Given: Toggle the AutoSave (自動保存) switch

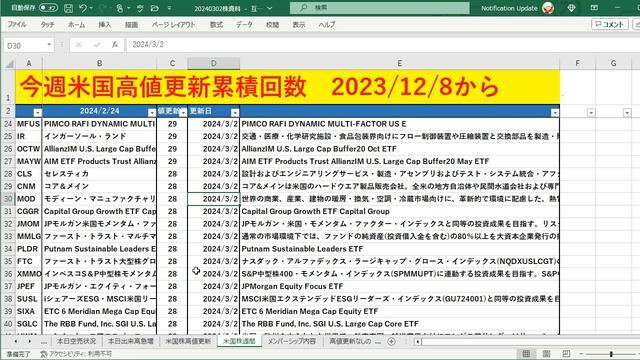Looking at the screenshot, I should pyautogui.click(x=48, y=8).
